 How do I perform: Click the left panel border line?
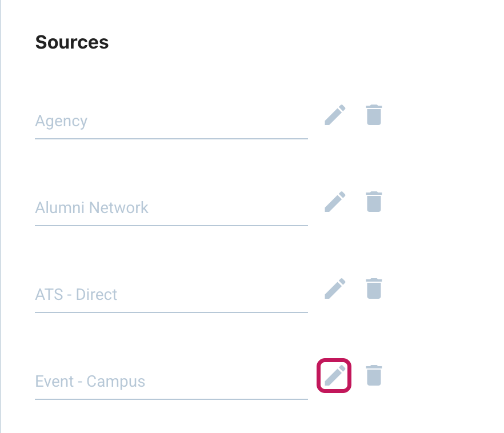tap(1, 216)
